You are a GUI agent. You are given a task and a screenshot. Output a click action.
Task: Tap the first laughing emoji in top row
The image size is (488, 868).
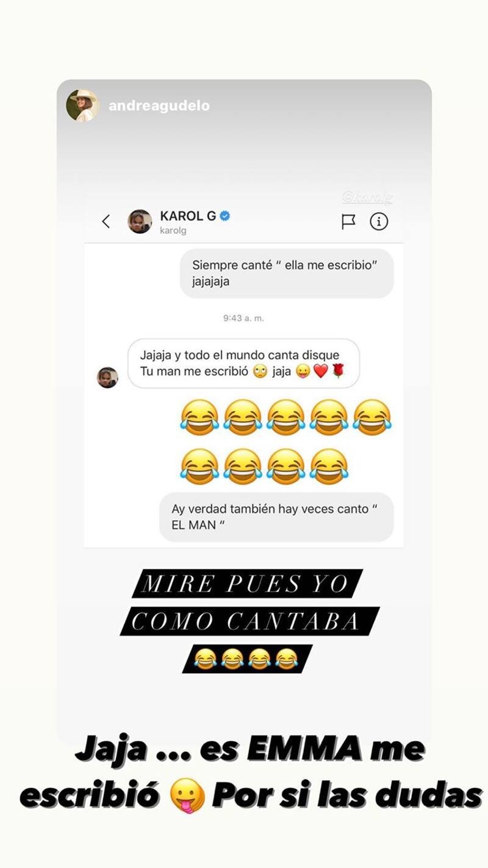click(199, 418)
